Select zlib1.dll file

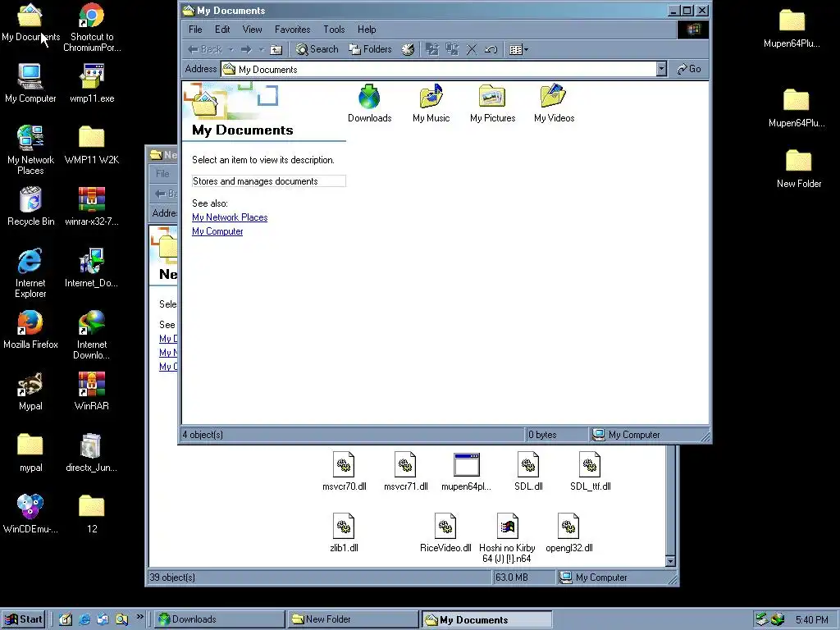[344, 533]
